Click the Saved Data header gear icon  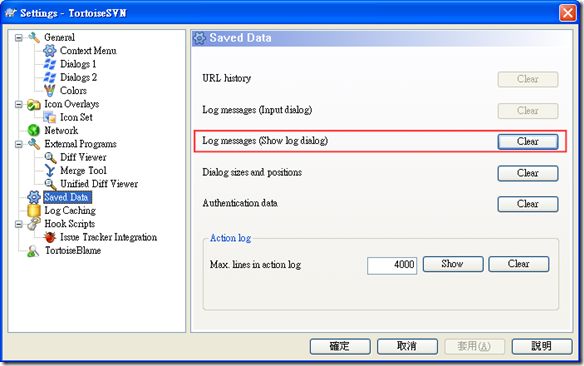pyautogui.click(x=199, y=38)
